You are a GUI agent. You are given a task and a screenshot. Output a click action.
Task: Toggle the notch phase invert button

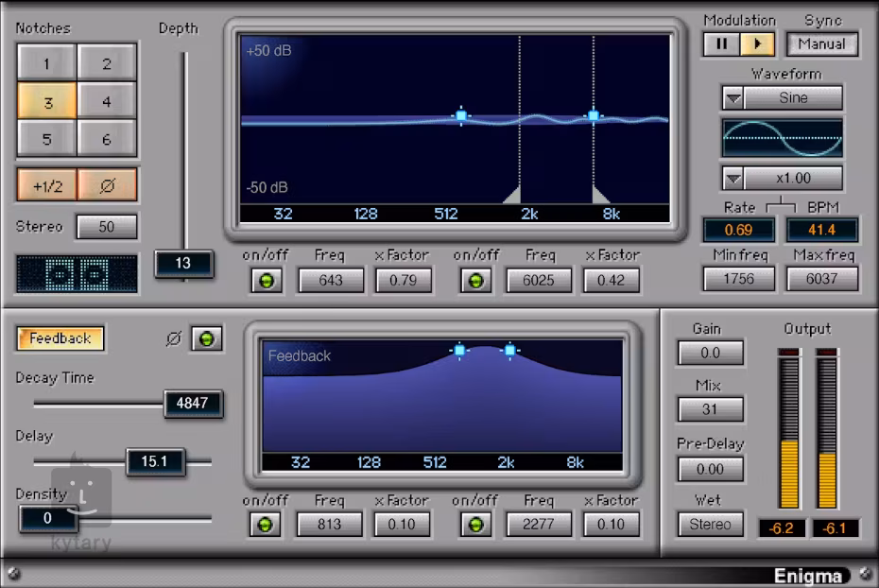[x=107, y=185]
